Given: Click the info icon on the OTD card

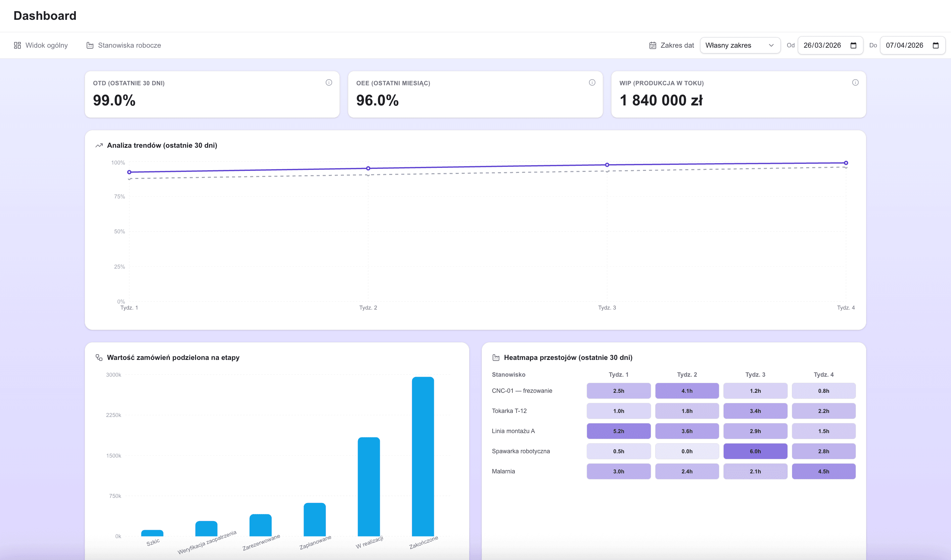Looking at the screenshot, I should tap(328, 82).
